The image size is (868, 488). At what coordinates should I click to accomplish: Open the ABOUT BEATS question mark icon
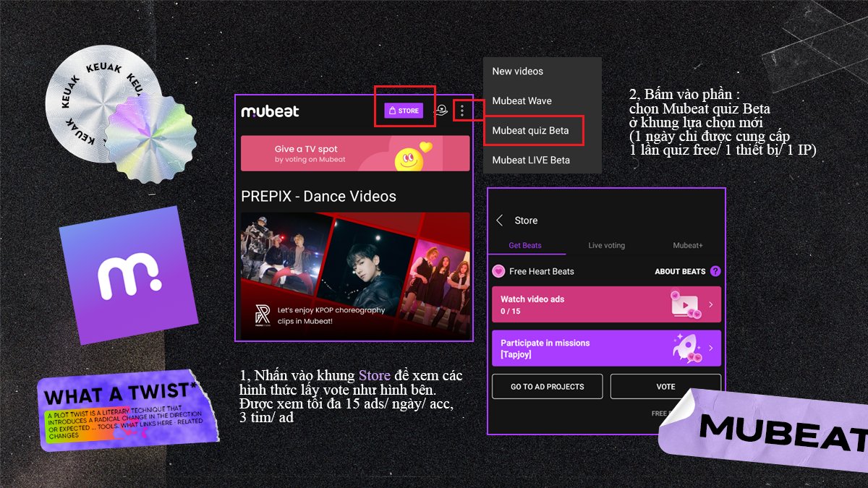715,271
